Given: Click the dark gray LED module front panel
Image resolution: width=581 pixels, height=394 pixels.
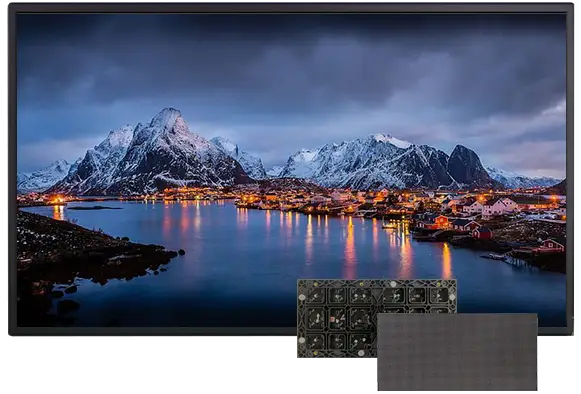Looking at the screenshot, I should click(457, 351).
